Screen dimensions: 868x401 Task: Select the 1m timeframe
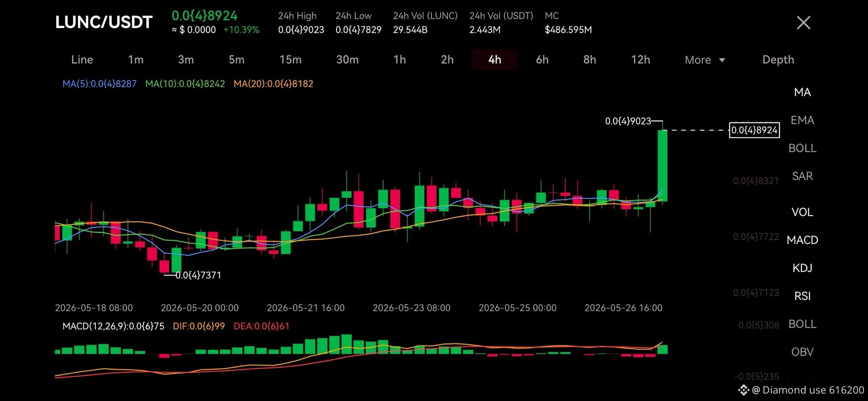[136, 59]
